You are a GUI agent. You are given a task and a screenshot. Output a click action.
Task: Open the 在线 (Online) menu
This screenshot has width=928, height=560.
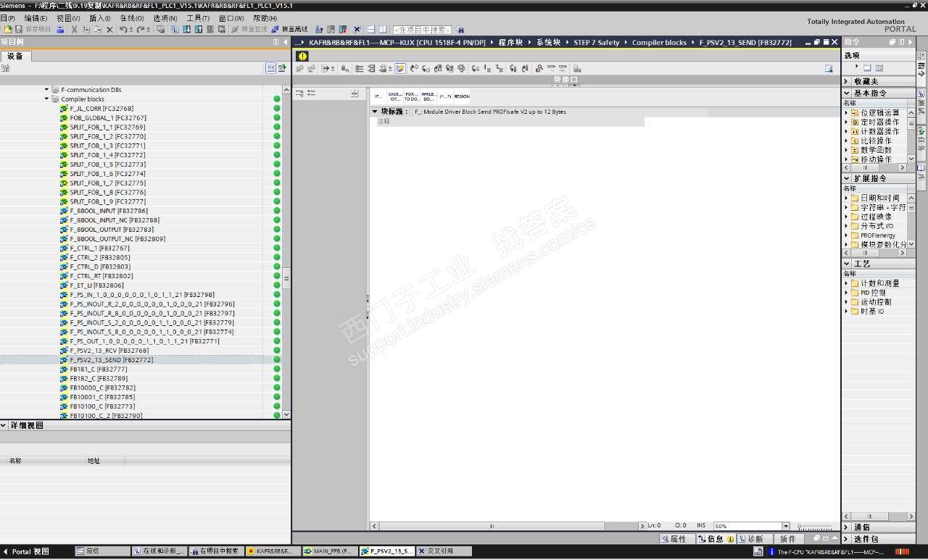pos(132,18)
